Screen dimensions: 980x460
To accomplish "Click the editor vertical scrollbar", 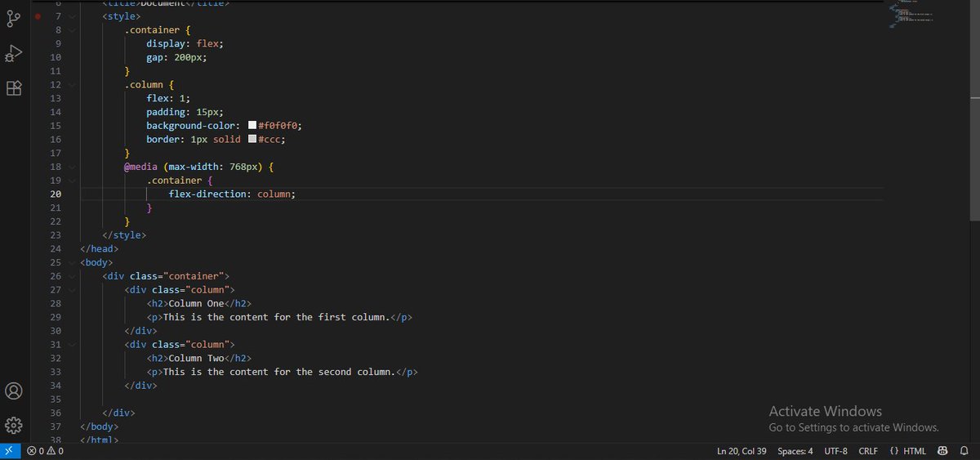I will pyautogui.click(x=973, y=110).
